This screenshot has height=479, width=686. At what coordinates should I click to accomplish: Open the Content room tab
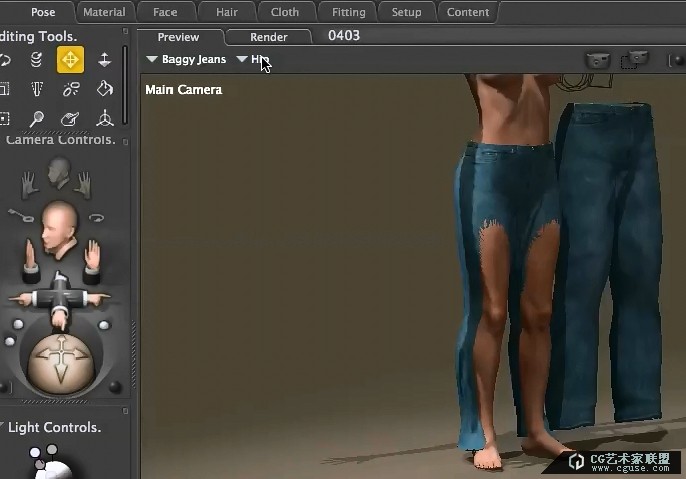(x=468, y=12)
